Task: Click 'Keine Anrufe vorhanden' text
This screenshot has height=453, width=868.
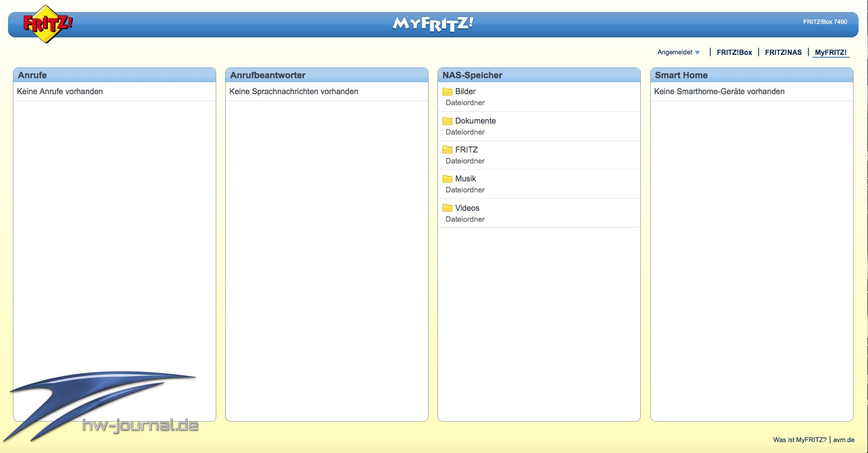Action: click(x=60, y=91)
